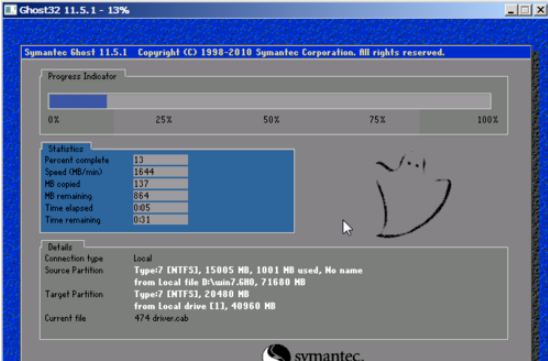Click the 75% progress marker label

pos(377,120)
